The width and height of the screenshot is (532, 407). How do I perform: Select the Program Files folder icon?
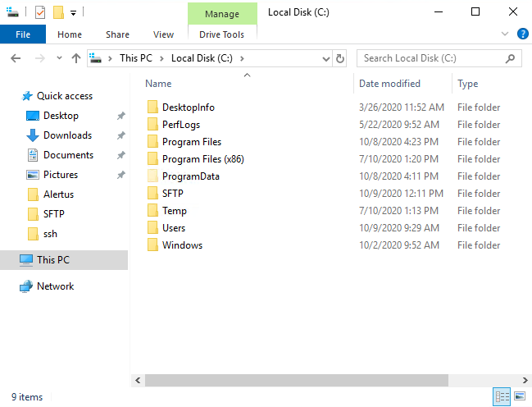(x=152, y=141)
